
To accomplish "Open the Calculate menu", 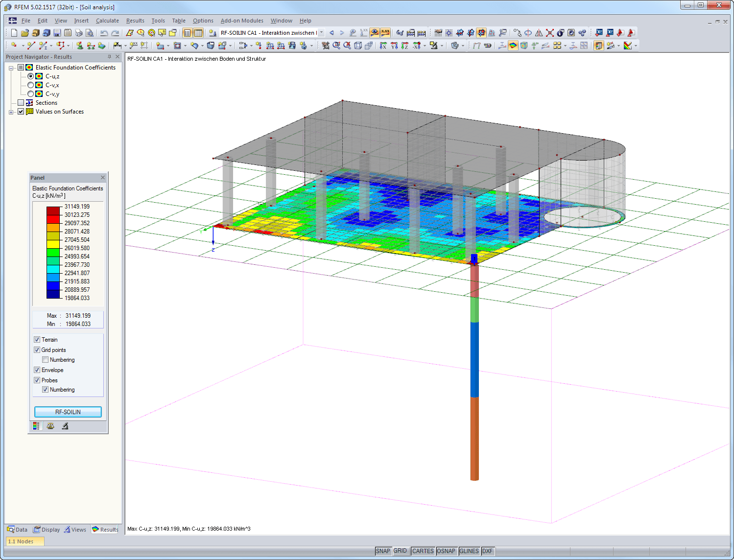I will [x=107, y=21].
